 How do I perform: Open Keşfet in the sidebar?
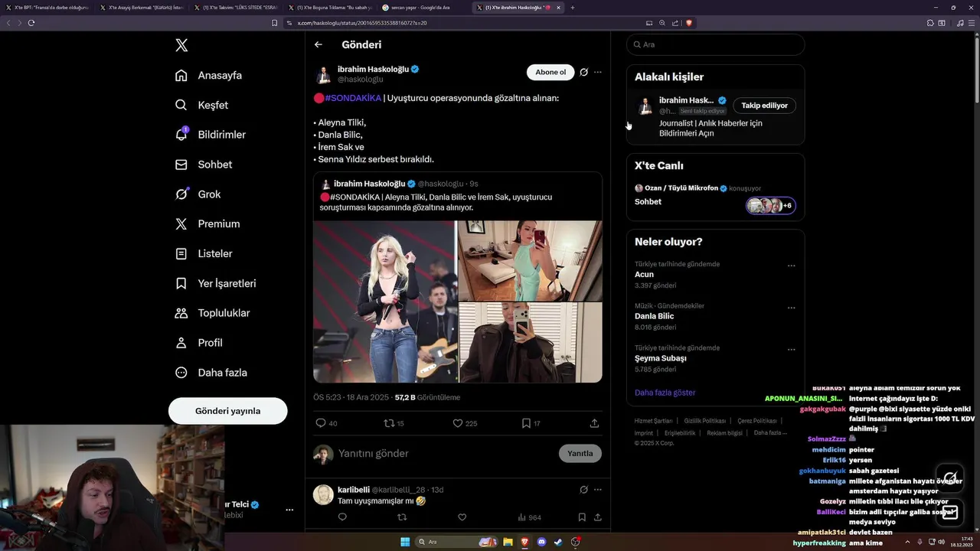click(201, 105)
